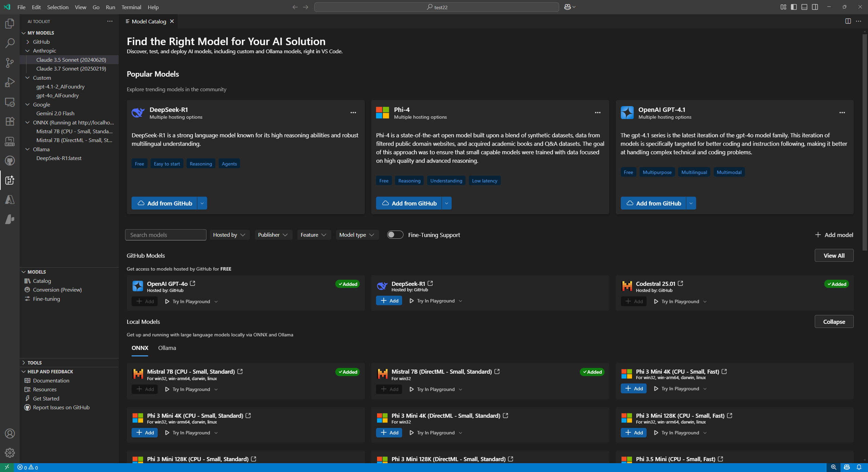This screenshot has height=472, width=868.
Task: Open Manage gear icon at bottom left
Action: [x=10, y=452]
